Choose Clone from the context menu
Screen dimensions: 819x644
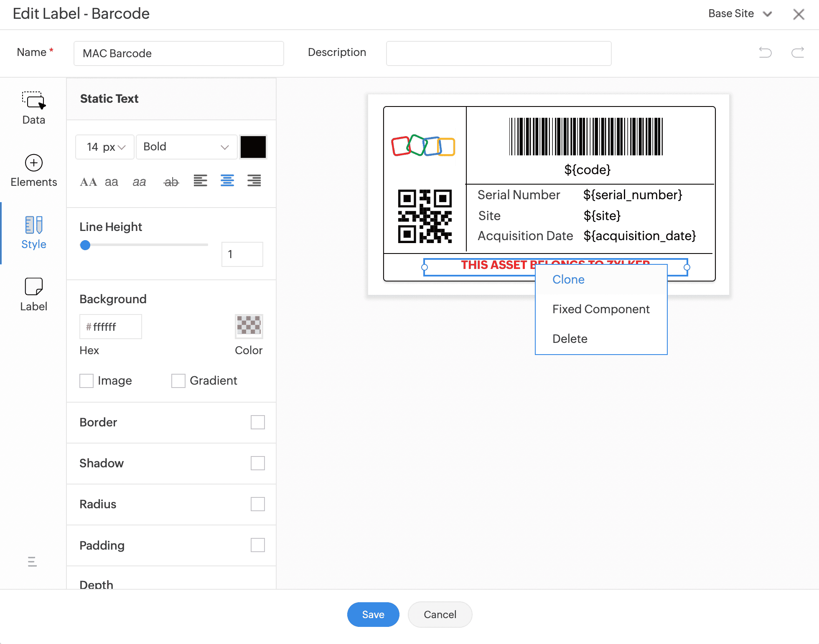(568, 279)
